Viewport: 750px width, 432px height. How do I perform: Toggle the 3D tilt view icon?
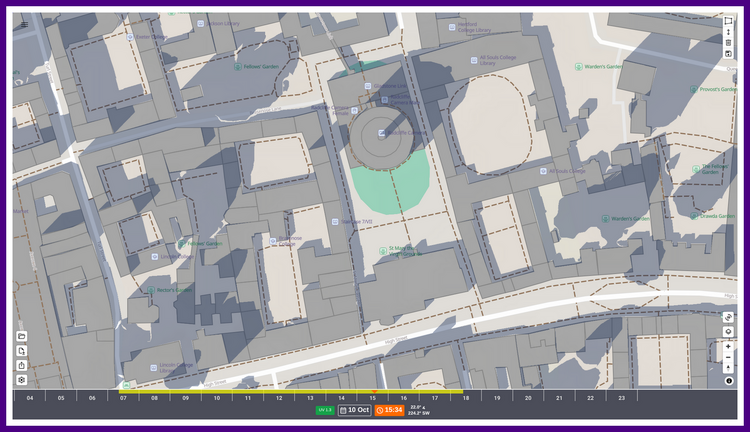728,317
